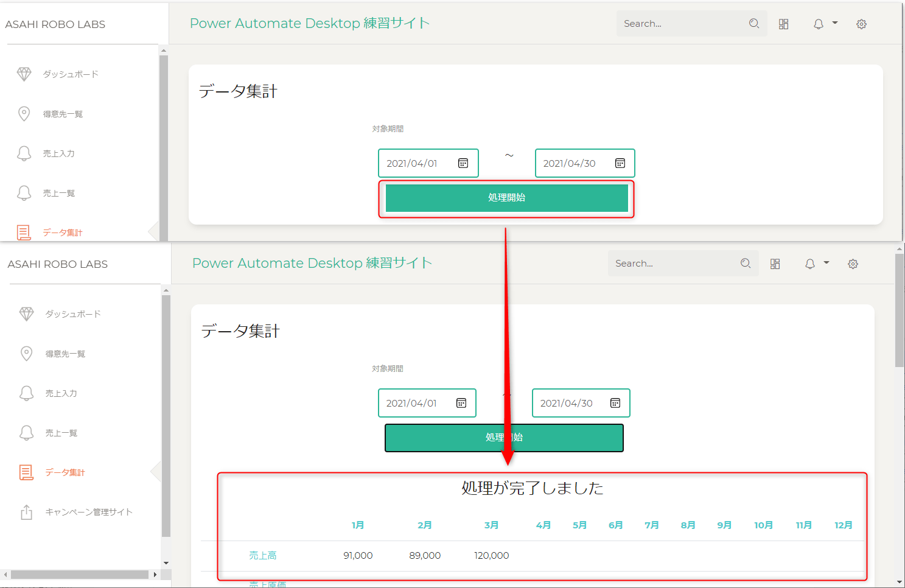The width and height of the screenshot is (905, 588).
Task: Expand the notification bell dropdown arrow in lower header
Action: click(x=826, y=263)
